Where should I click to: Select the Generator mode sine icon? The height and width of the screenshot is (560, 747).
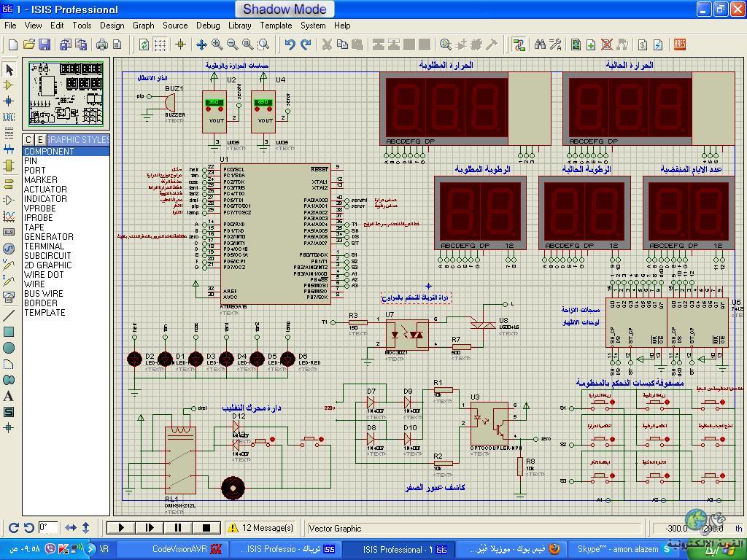[9, 248]
